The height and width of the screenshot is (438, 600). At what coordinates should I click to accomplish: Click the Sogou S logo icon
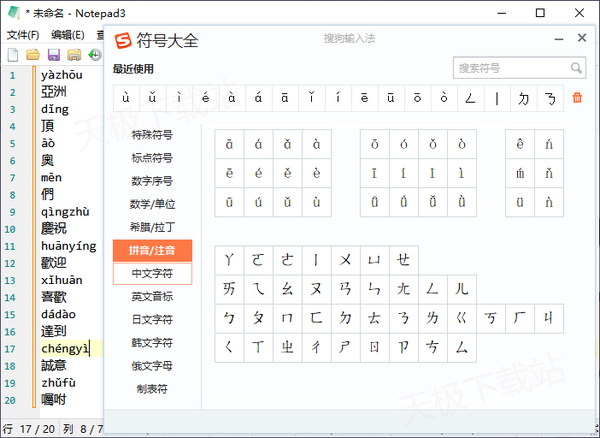pos(123,42)
